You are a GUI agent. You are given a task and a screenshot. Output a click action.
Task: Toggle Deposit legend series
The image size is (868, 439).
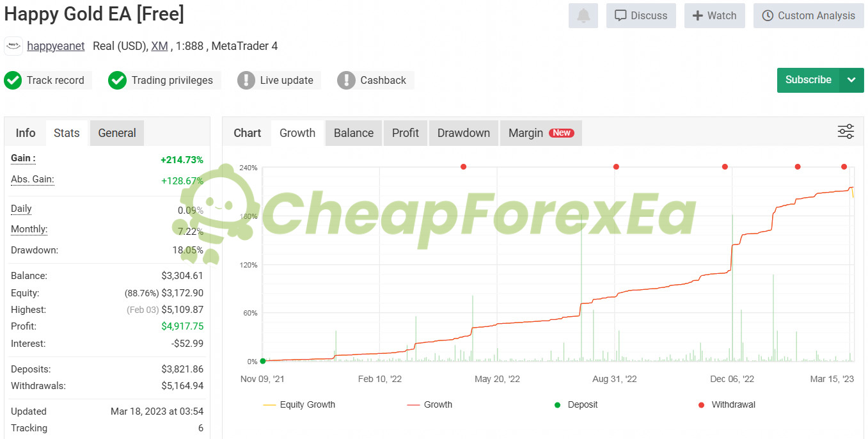[x=576, y=404]
